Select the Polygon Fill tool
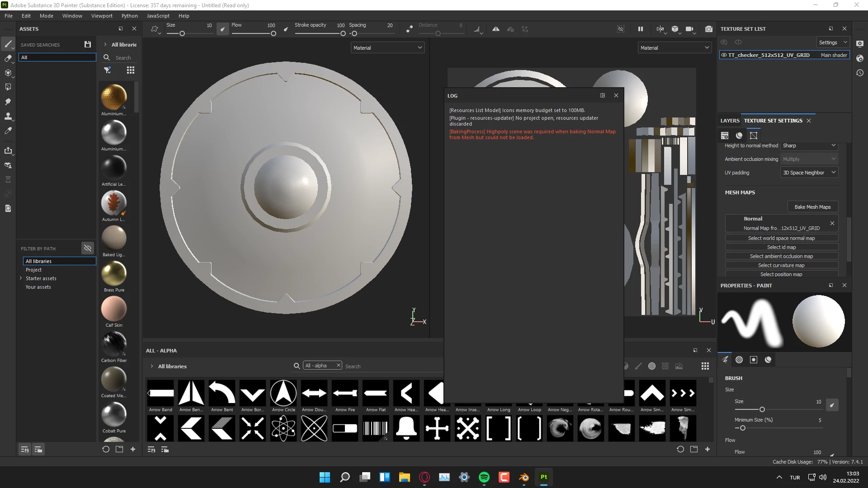 [x=8, y=87]
